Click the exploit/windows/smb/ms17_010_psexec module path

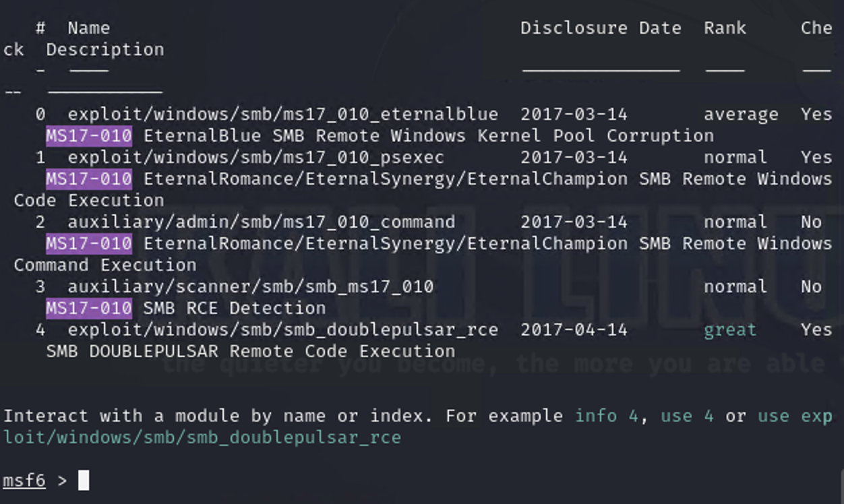255,158
